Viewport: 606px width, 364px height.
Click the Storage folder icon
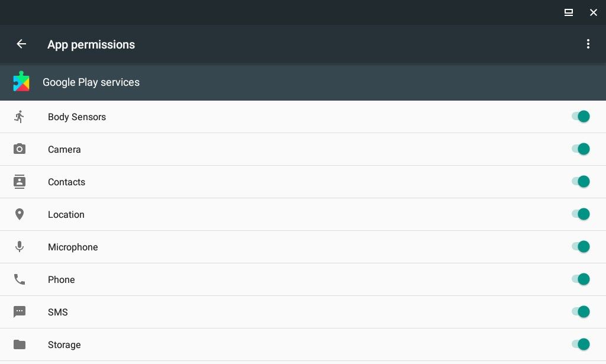[x=20, y=344]
